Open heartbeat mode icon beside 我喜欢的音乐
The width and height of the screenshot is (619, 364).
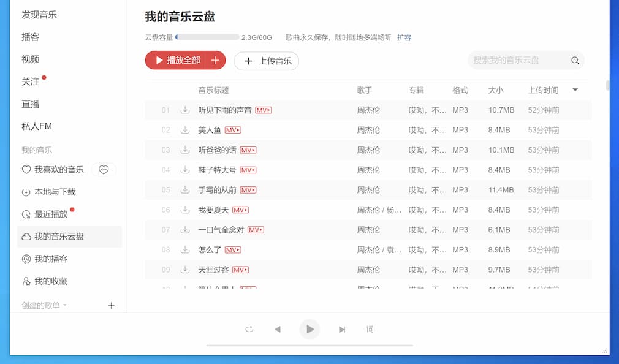point(104,170)
